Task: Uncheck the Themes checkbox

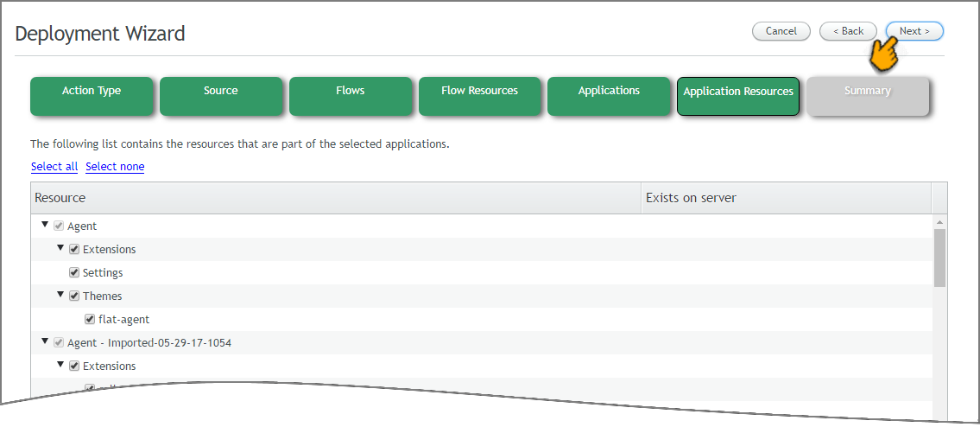Action: point(74,296)
